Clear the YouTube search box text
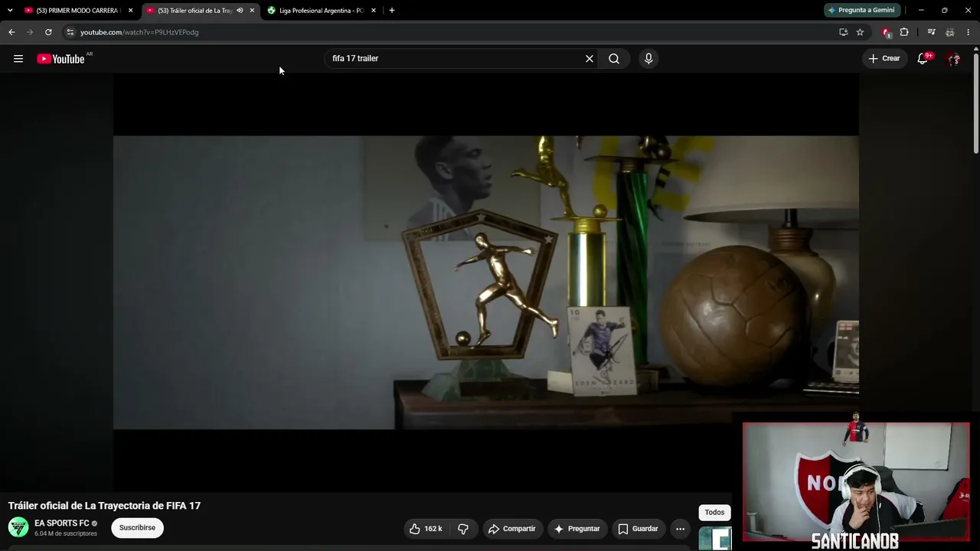The height and width of the screenshot is (551, 980). [x=590, y=59]
